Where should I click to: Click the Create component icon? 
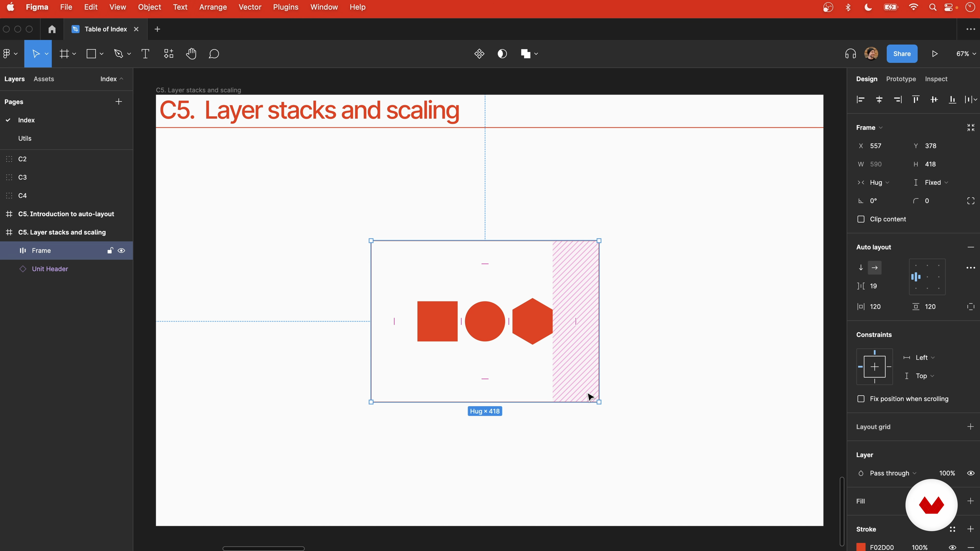[479, 54]
